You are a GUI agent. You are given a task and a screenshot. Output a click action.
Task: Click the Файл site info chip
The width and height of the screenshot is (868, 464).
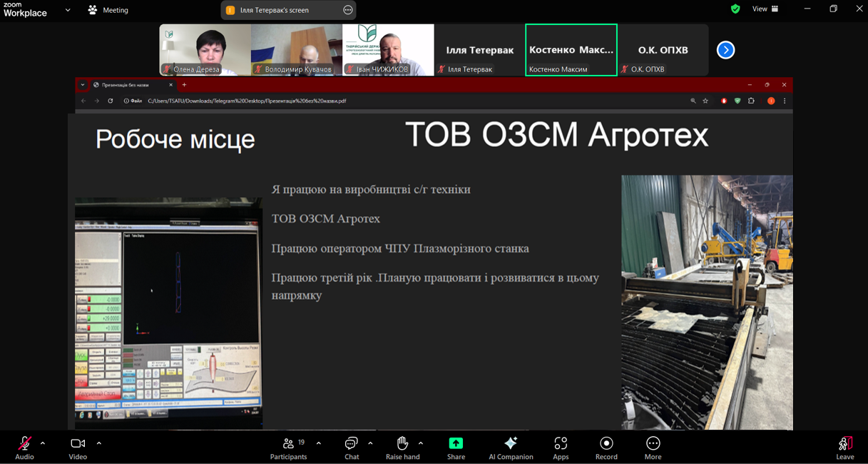(133, 101)
